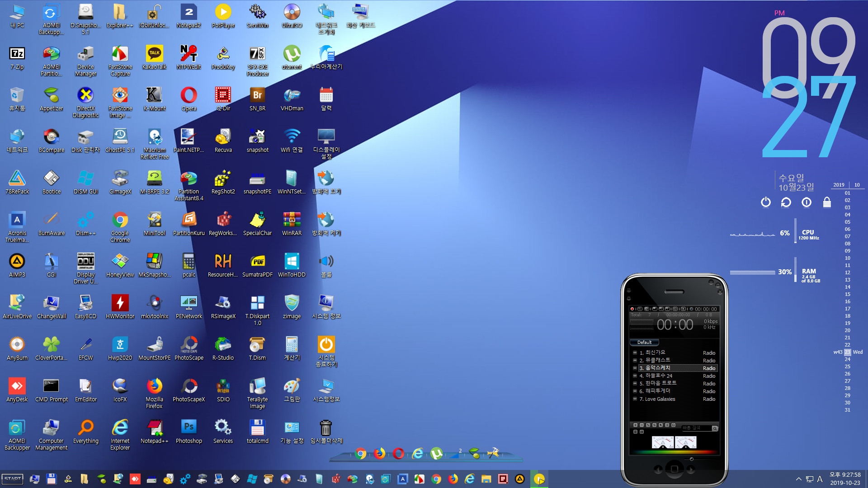This screenshot has height=488, width=868.
Task: Open the Photoshop desktop shortcut
Action: tap(189, 432)
